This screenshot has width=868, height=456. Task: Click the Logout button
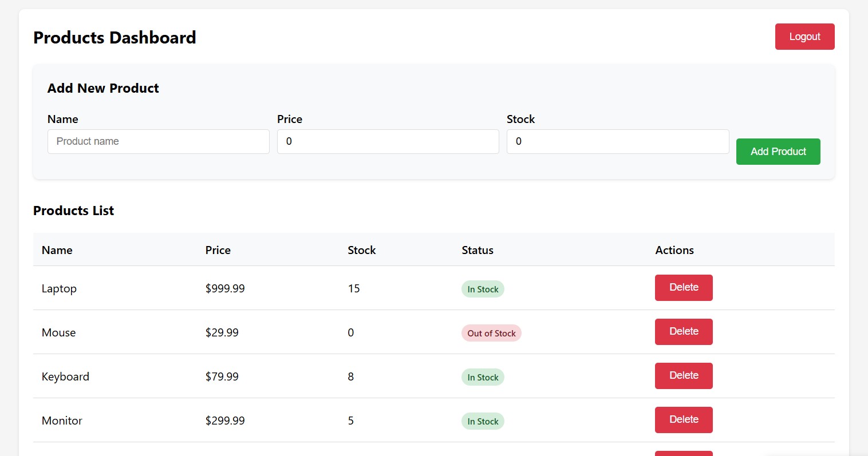click(x=804, y=36)
